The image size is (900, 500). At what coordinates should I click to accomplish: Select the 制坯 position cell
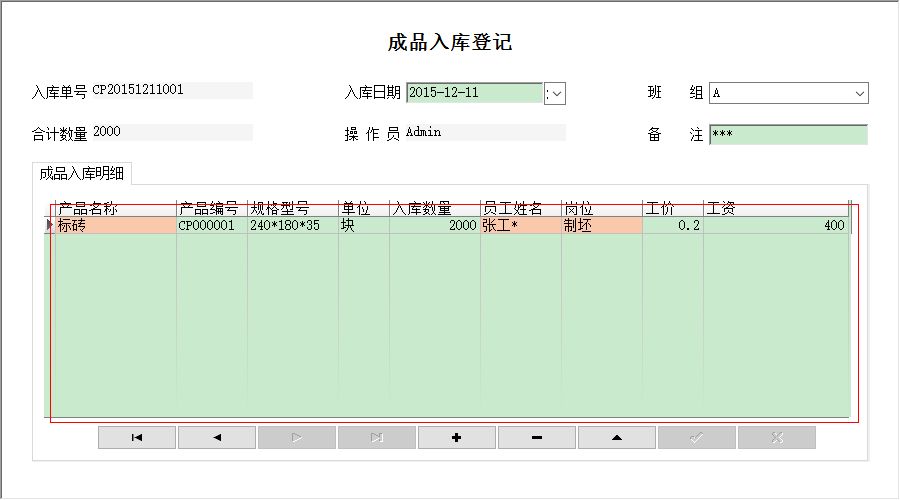(x=602, y=226)
